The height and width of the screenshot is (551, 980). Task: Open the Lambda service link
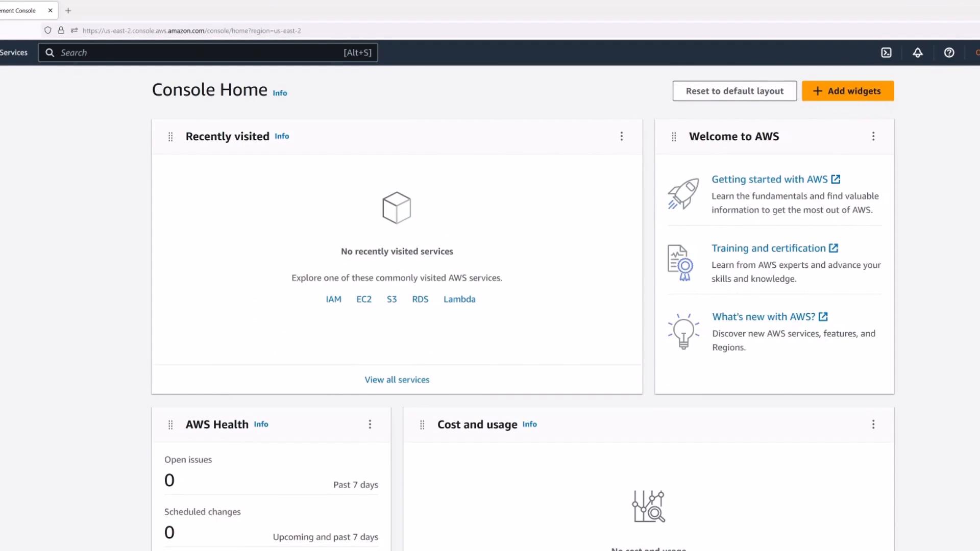click(459, 299)
